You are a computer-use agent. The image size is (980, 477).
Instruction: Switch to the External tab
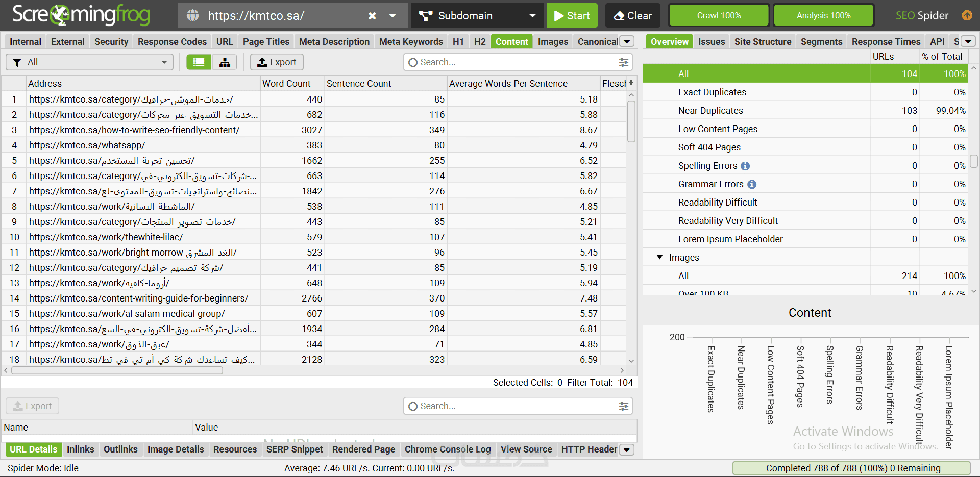[x=68, y=41]
